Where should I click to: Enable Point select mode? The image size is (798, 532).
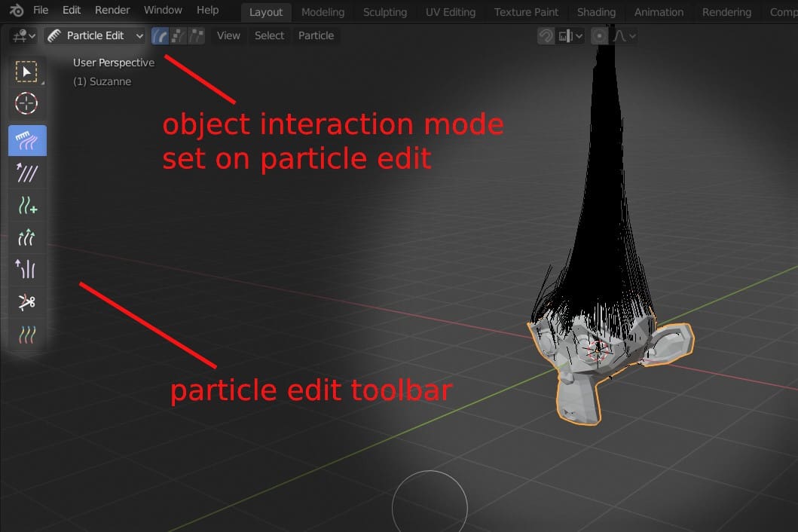coord(178,35)
